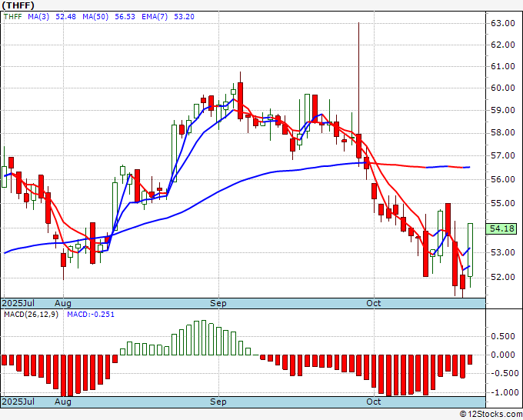The width and height of the screenshot is (523, 420).
Task: Click the MA(50) value 56.53
Action: pos(125,17)
